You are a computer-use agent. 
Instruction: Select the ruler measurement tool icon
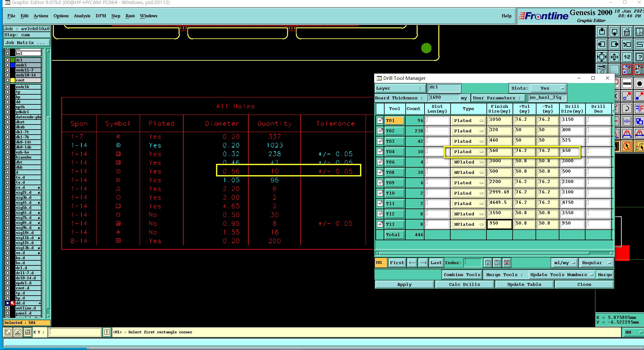627,83
